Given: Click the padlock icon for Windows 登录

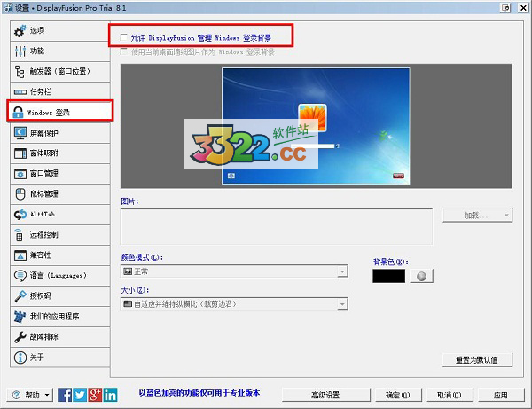Looking at the screenshot, I should click(18, 113).
